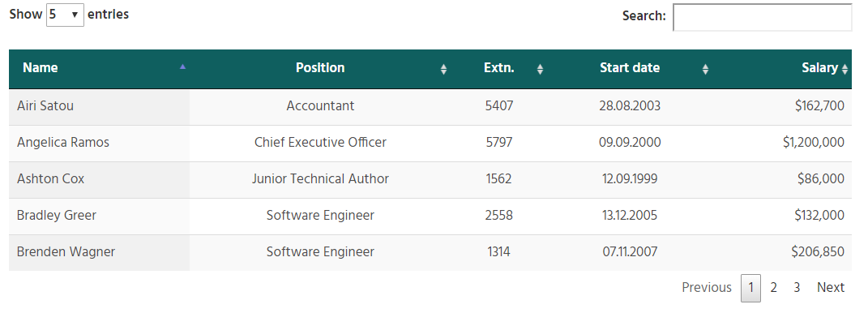Sort by the Start date header label
The image size is (868, 313).
[x=630, y=67]
